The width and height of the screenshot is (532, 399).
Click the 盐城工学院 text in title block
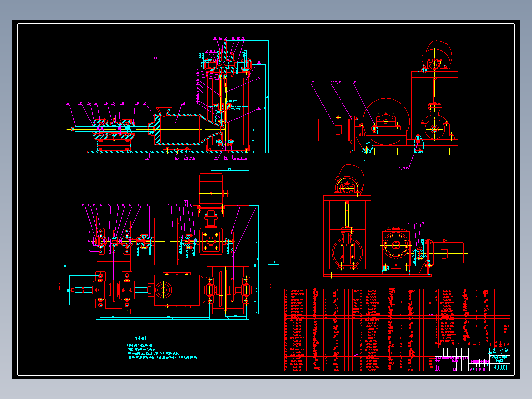pos(498,351)
